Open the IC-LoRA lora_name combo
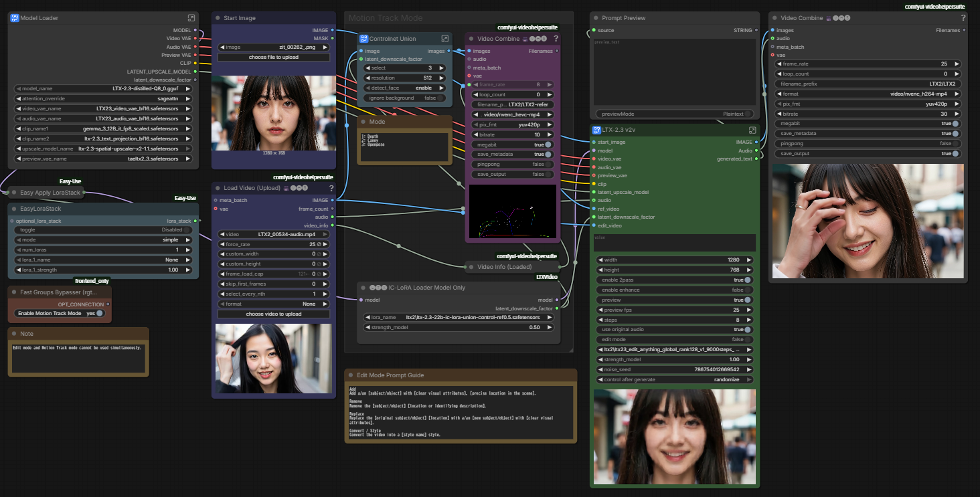Viewport: 980px width, 497px height. pyautogui.click(x=459, y=317)
